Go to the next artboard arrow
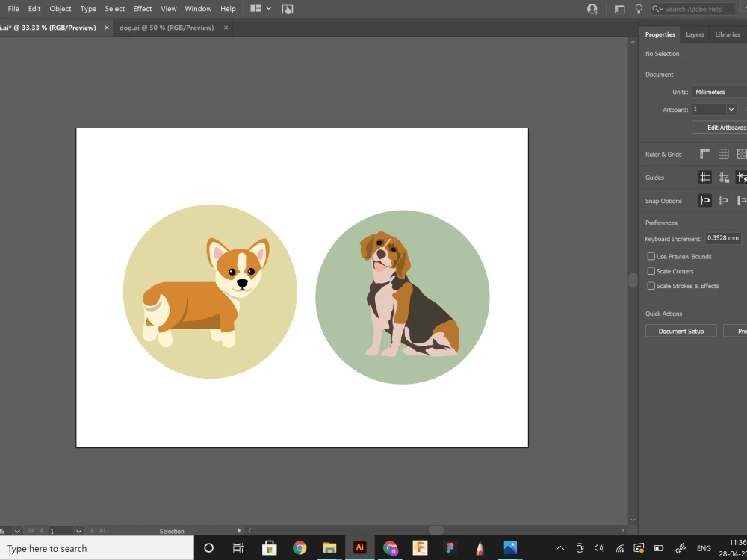Image resolution: width=747 pixels, height=560 pixels. tap(92, 530)
